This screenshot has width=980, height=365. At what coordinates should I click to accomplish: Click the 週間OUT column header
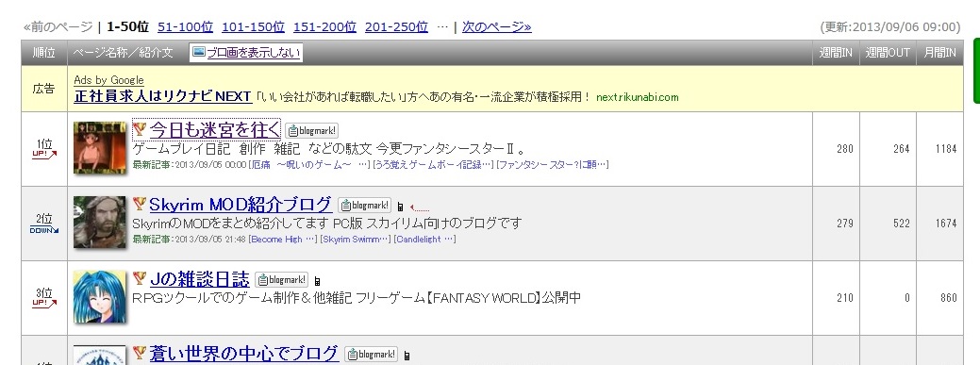click(x=888, y=53)
